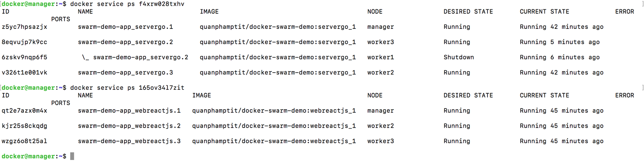Click the 'Running 5 minutes ago' state
The height and width of the screenshot is (167, 644).
tap(560, 42)
